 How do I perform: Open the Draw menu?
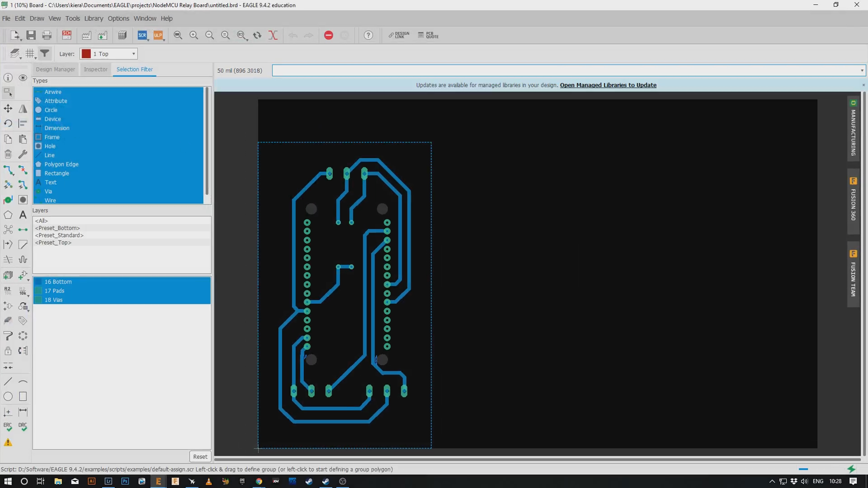37,19
